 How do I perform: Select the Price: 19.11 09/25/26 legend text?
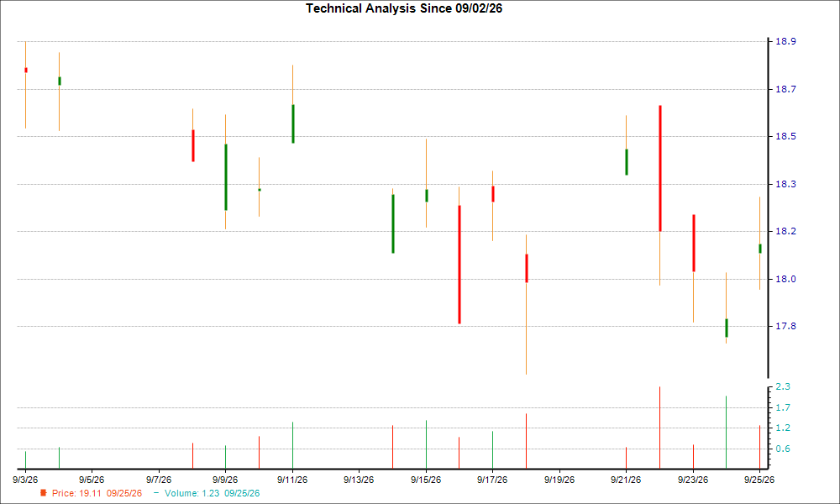97,493
